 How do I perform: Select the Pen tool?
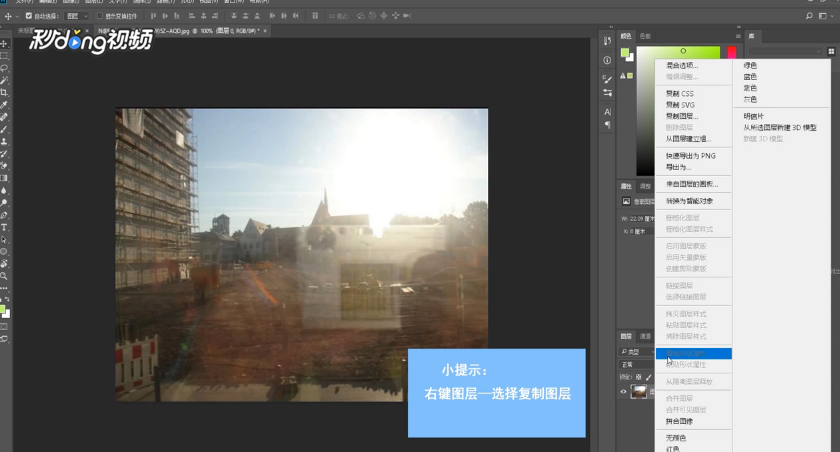pos(4,215)
